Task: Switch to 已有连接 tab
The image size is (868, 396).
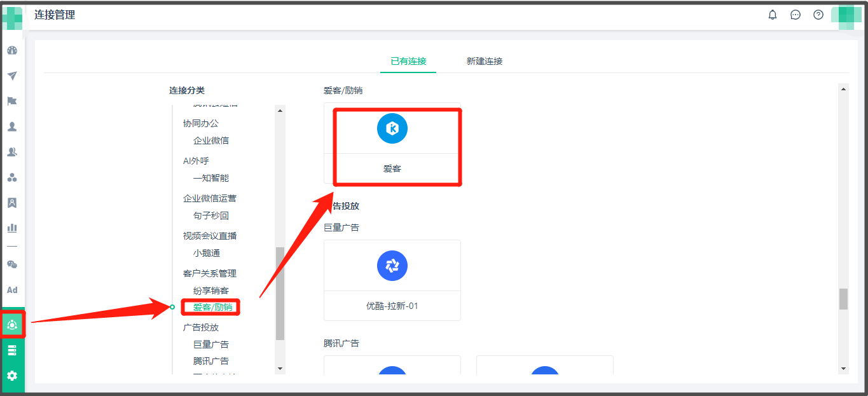Action: (408, 61)
